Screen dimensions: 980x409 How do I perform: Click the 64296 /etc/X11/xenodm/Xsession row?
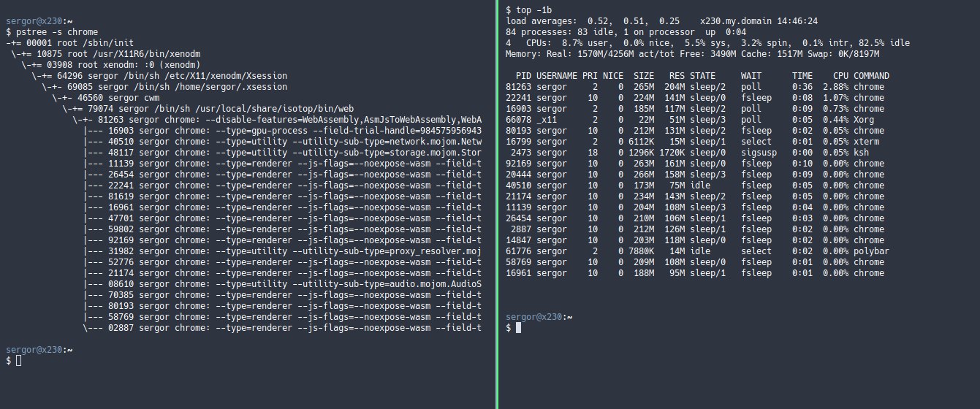click(x=159, y=76)
